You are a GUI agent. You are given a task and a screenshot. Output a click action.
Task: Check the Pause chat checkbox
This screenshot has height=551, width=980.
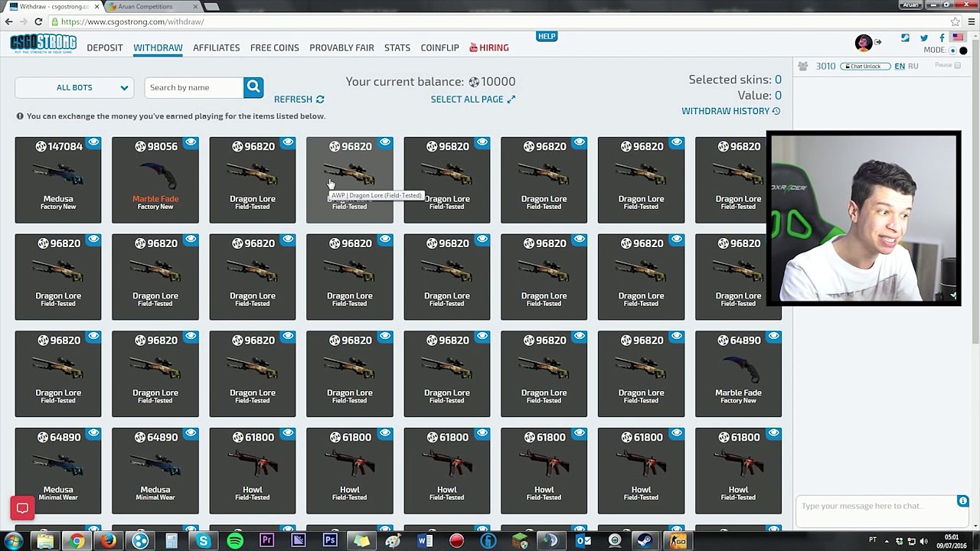point(958,66)
